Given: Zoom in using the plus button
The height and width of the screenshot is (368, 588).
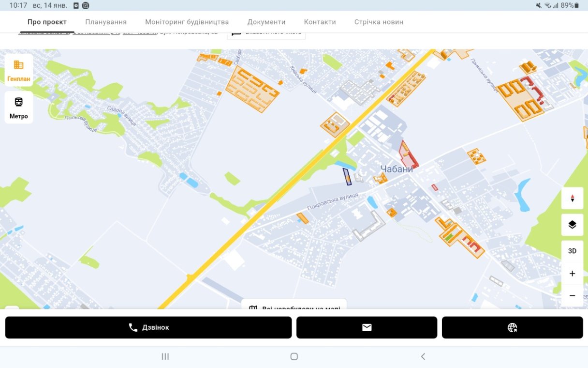Looking at the screenshot, I should [572, 274].
